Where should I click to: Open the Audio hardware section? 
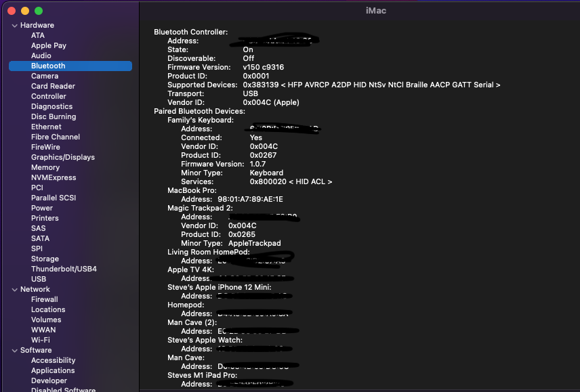(41, 56)
